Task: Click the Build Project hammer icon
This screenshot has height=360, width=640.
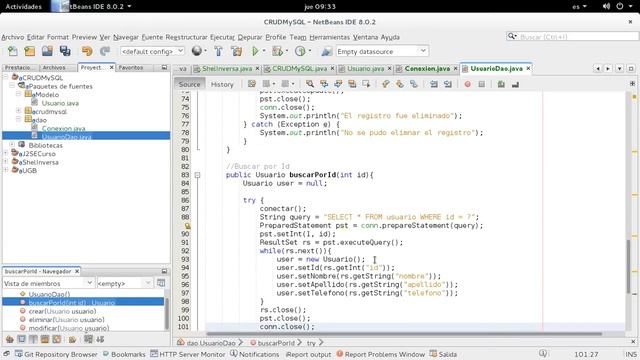Action: pyautogui.click(x=218, y=51)
